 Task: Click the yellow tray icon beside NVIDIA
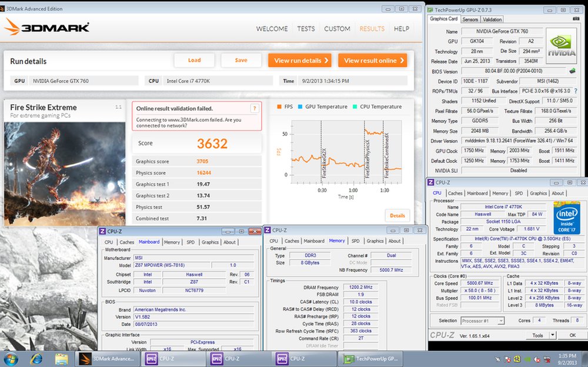[x=517, y=359]
